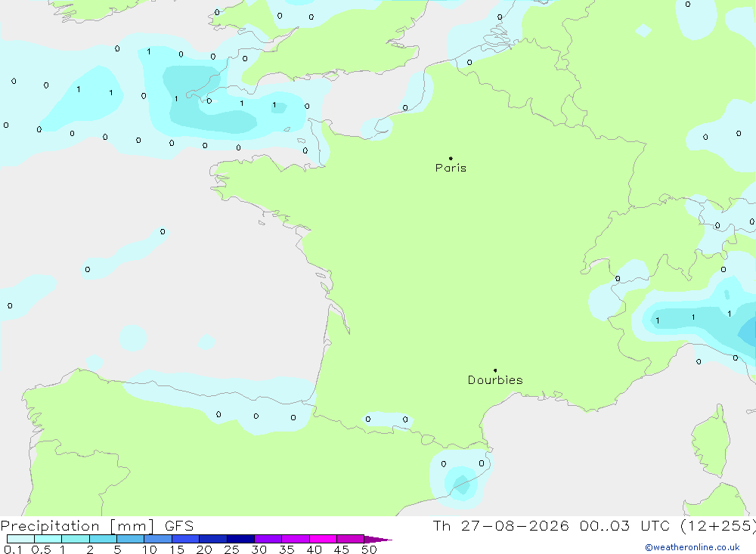Screen dimensions: 756x554
Task: Pick the 30–35 mm legend swatch
Action: [268, 539]
